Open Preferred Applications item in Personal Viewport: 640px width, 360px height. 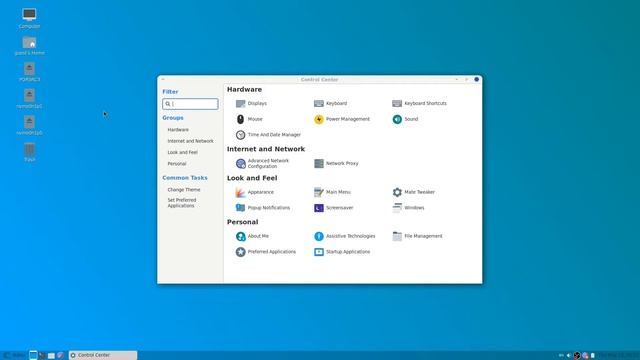coord(266,252)
